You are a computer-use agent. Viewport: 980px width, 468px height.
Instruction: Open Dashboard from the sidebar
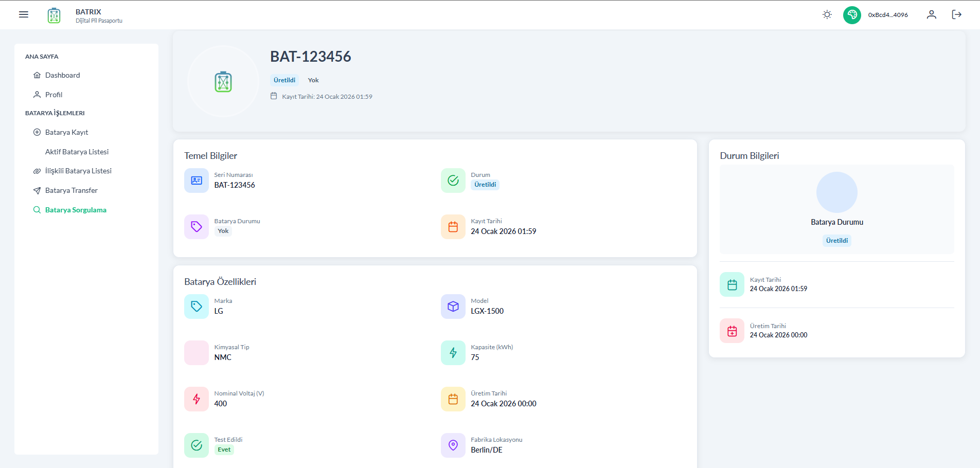62,75
